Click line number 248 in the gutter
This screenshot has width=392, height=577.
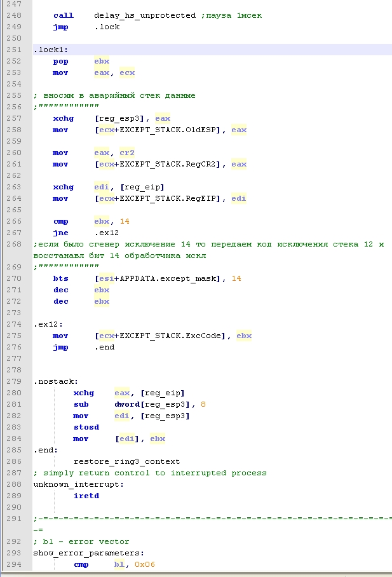click(14, 15)
